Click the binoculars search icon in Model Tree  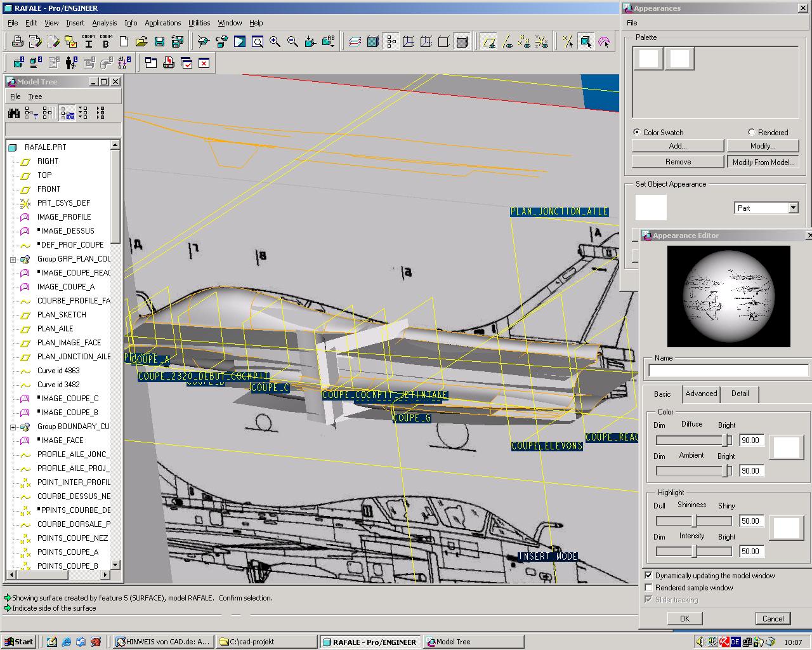13,113
